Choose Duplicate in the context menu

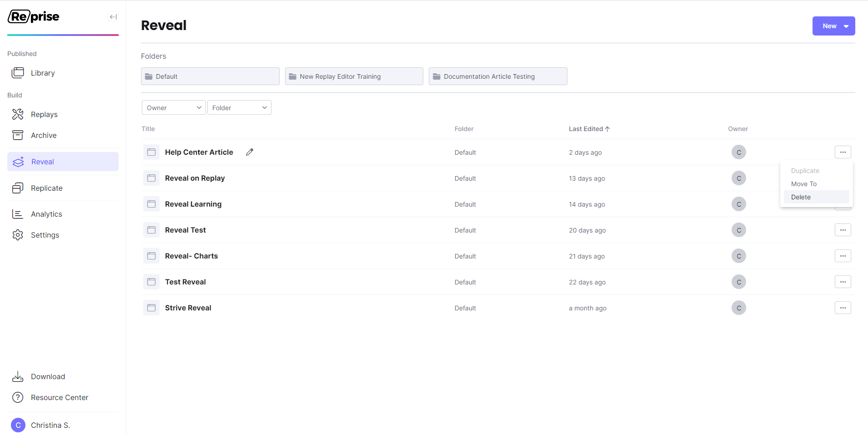pos(817,171)
